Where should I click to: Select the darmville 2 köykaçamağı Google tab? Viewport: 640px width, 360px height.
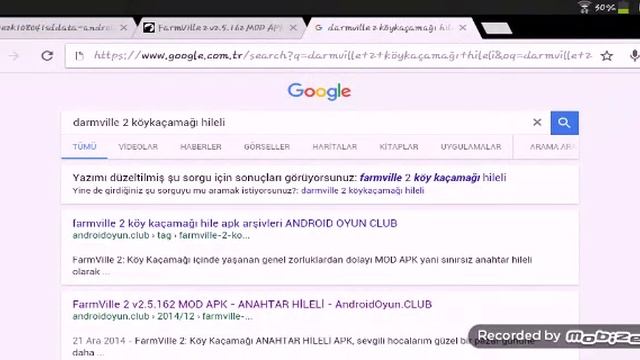click(x=390, y=28)
